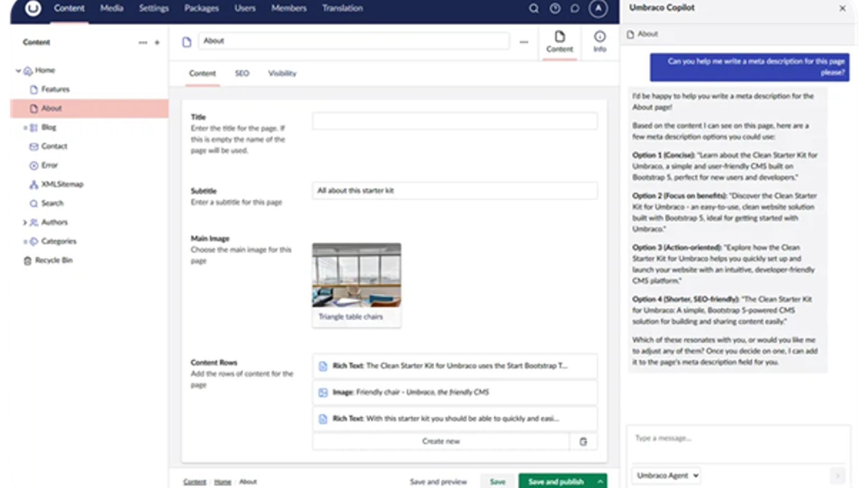Viewport: 868px width, 488px height.
Task: Expand the Categories tree node
Action: [x=25, y=241]
